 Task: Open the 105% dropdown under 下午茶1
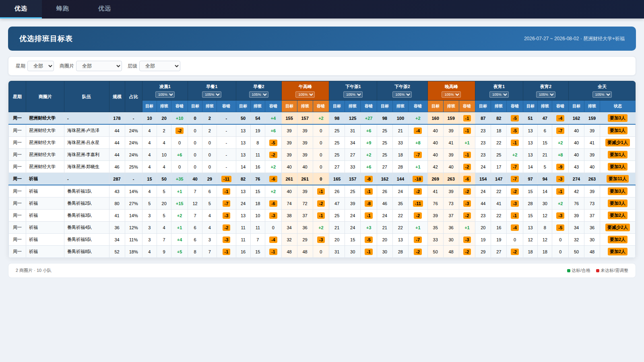pyautogui.click(x=353, y=95)
